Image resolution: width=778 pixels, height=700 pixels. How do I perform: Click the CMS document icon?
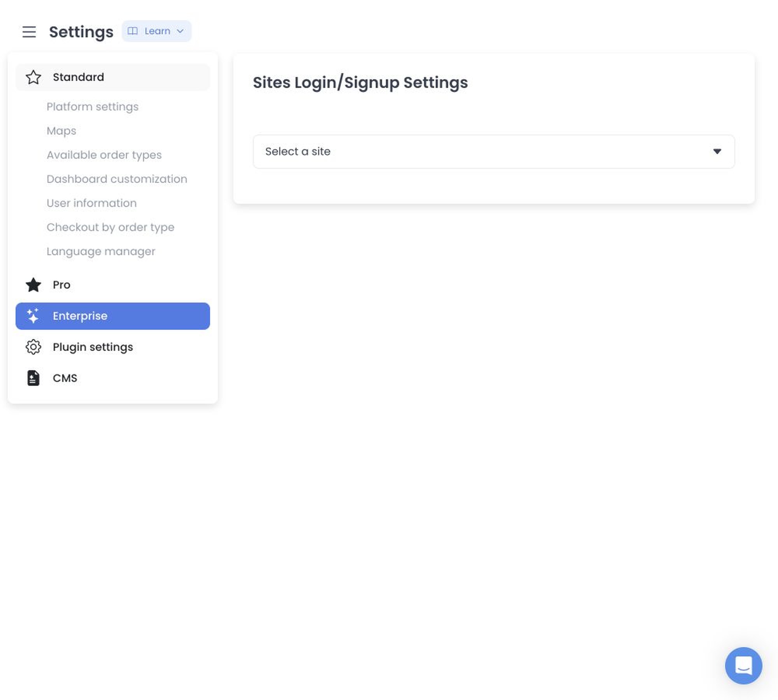33,378
